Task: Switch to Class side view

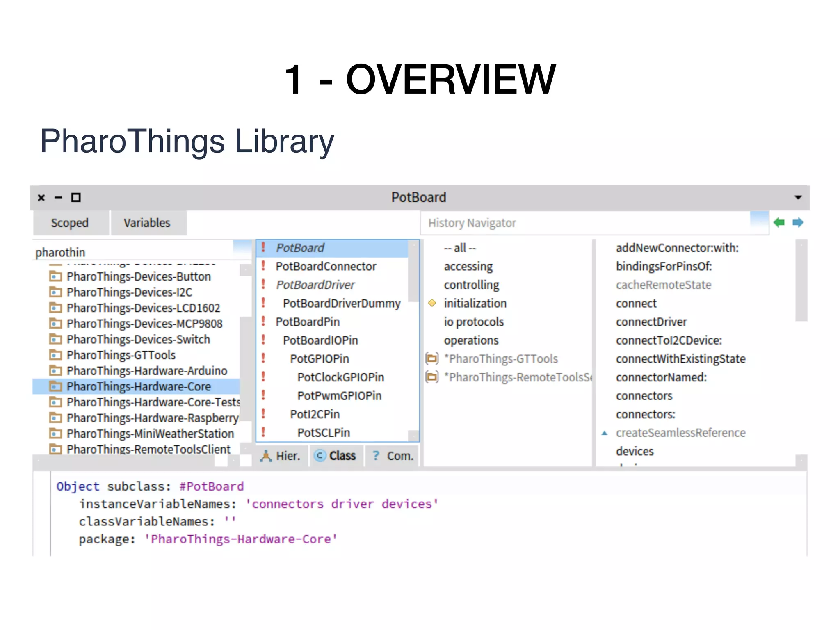Action: [x=336, y=456]
